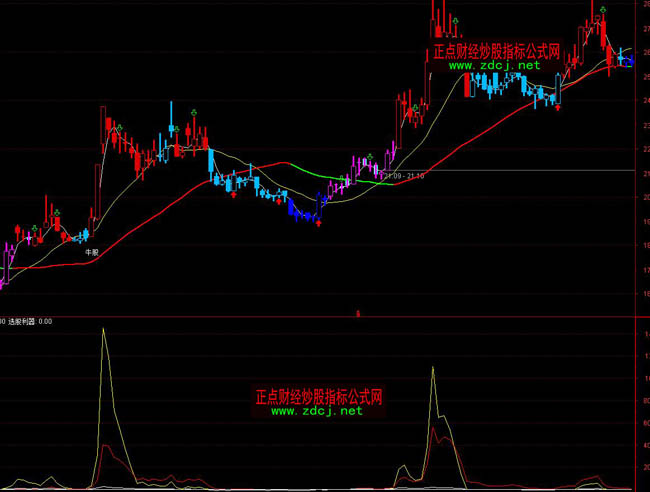Click the 牛股 label on the chart
Screen dimensions: 650x492
(x=92, y=253)
